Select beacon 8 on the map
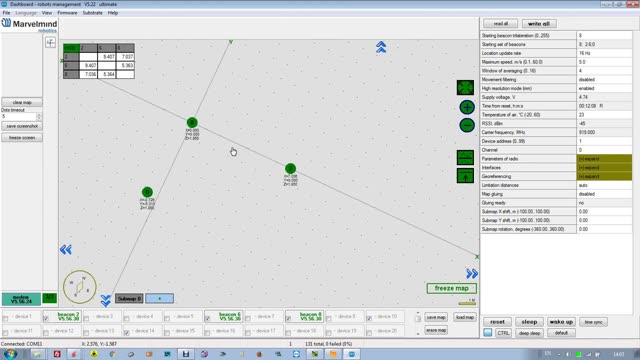The width and height of the screenshot is (640, 360). pyautogui.click(x=192, y=122)
